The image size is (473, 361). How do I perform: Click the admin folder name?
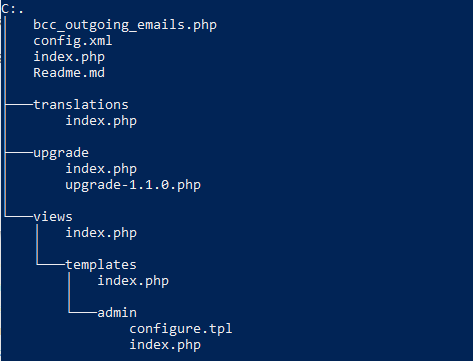tap(117, 313)
